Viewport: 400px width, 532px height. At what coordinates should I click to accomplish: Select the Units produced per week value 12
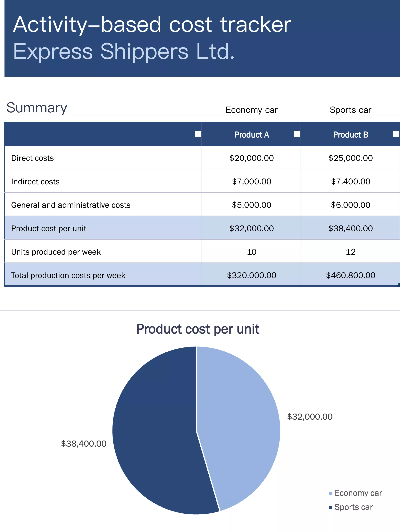click(350, 252)
